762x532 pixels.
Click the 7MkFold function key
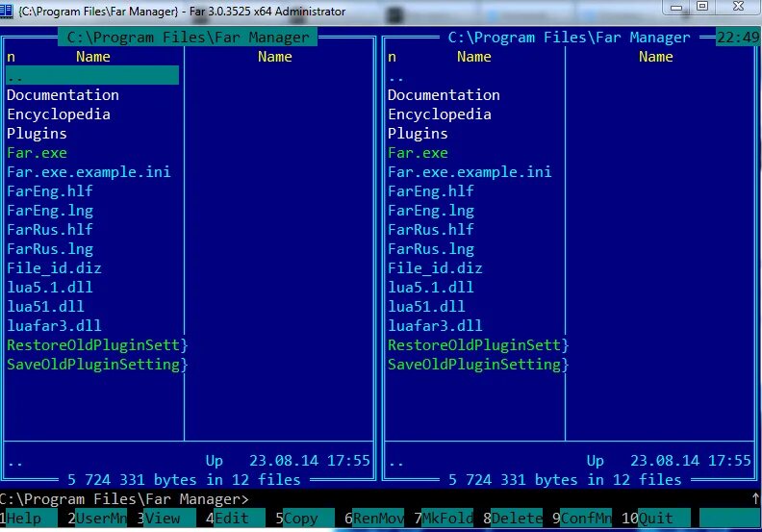tap(444, 518)
